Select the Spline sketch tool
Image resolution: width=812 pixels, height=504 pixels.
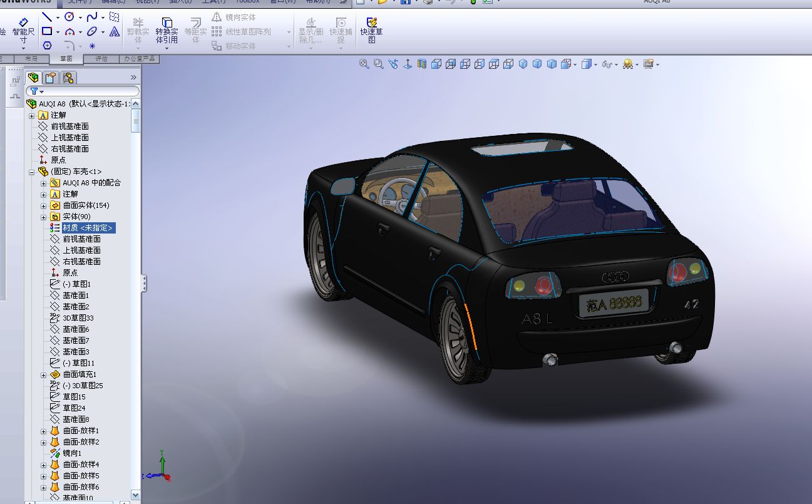pyautogui.click(x=92, y=18)
